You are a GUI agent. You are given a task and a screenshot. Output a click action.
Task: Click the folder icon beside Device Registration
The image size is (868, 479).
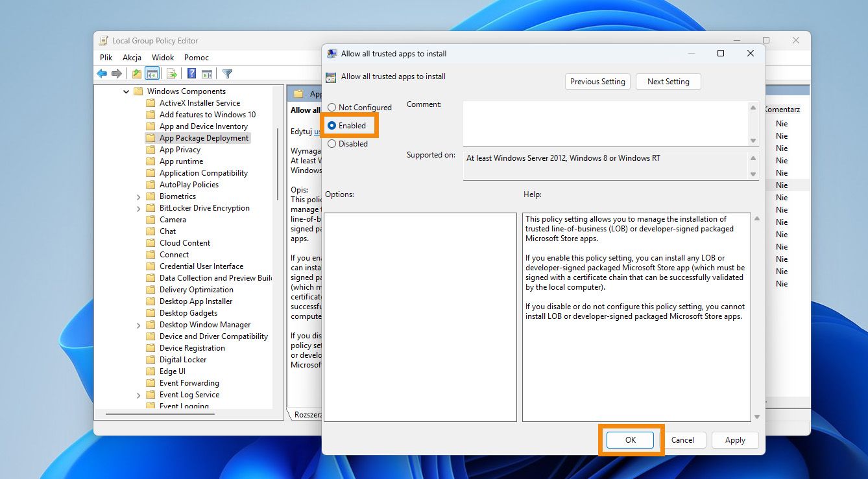click(x=151, y=348)
